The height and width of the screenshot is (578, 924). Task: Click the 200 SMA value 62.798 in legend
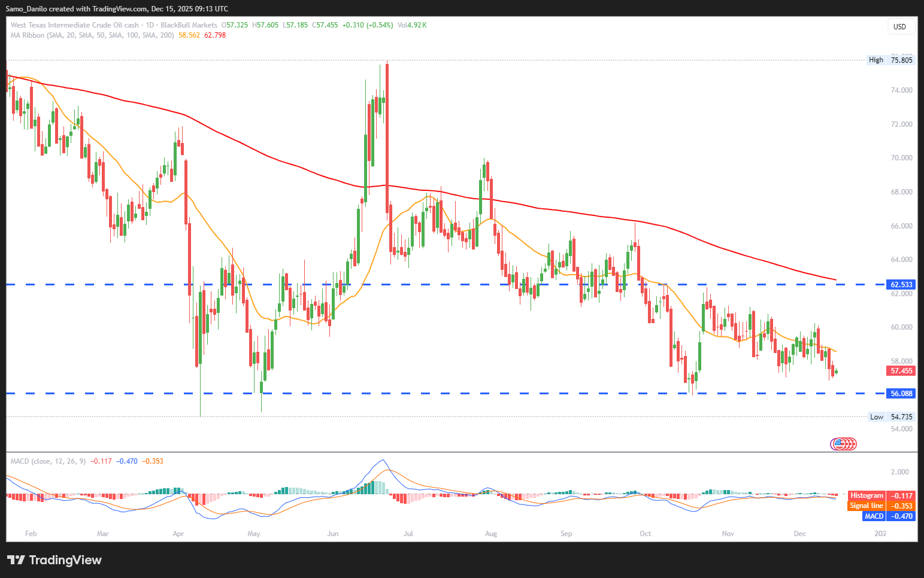click(215, 35)
